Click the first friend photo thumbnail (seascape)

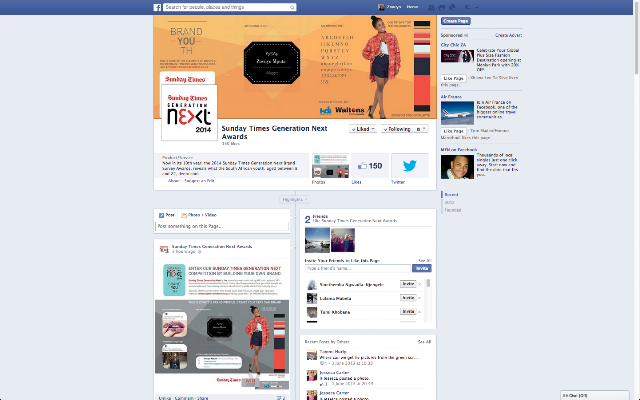click(x=318, y=240)
